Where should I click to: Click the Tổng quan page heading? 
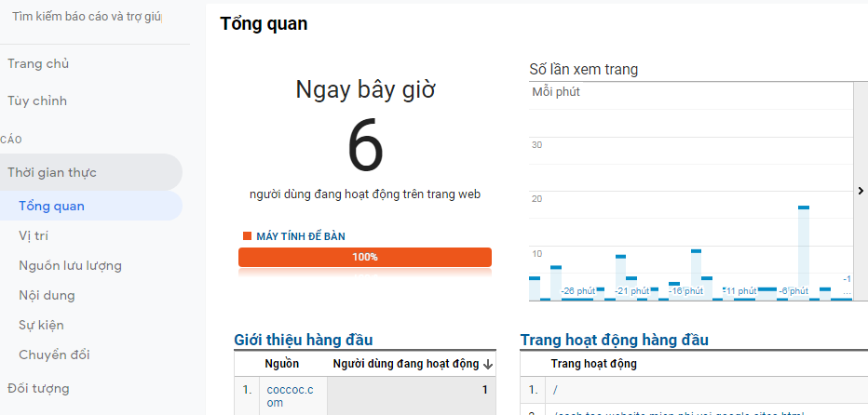264,24
